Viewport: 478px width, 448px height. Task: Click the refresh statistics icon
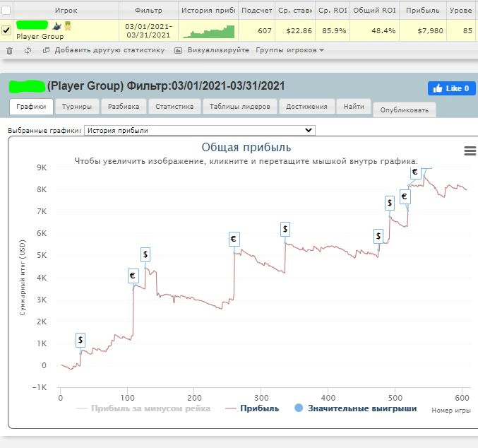[x=28, y=50]
